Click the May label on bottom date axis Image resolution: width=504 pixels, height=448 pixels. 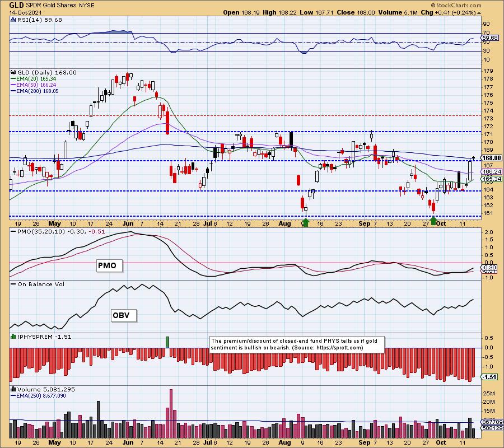(55, 442)
